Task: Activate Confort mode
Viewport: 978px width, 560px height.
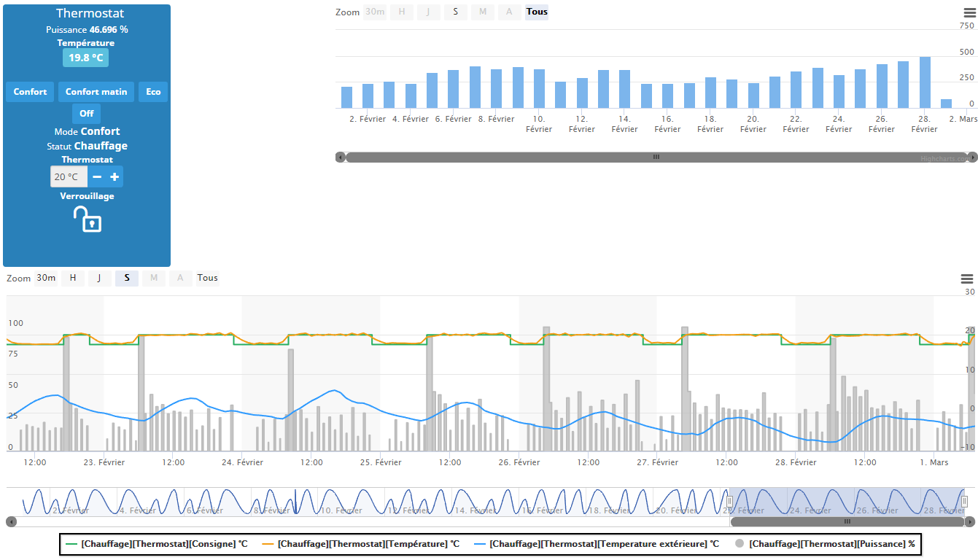Action: click(30, 92)
